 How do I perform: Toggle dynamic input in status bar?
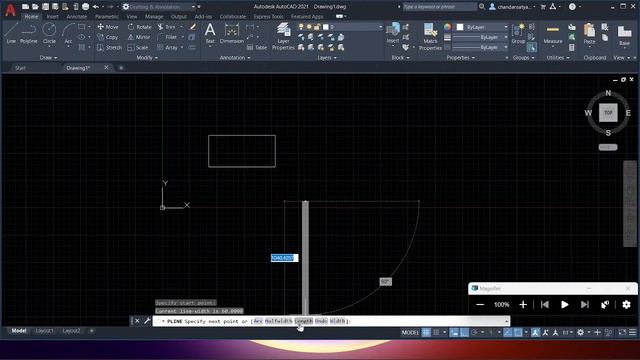[x=454, y=333]
